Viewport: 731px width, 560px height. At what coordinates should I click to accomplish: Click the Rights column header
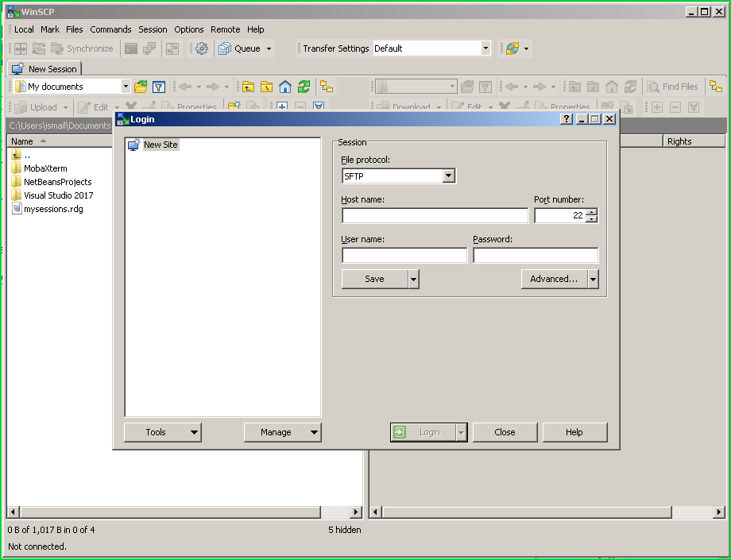point(694,141)
